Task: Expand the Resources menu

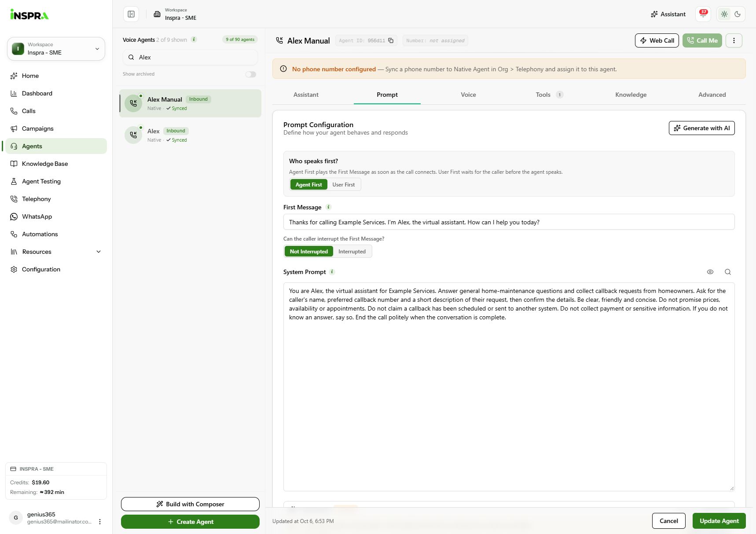Action: click(56, 252)
